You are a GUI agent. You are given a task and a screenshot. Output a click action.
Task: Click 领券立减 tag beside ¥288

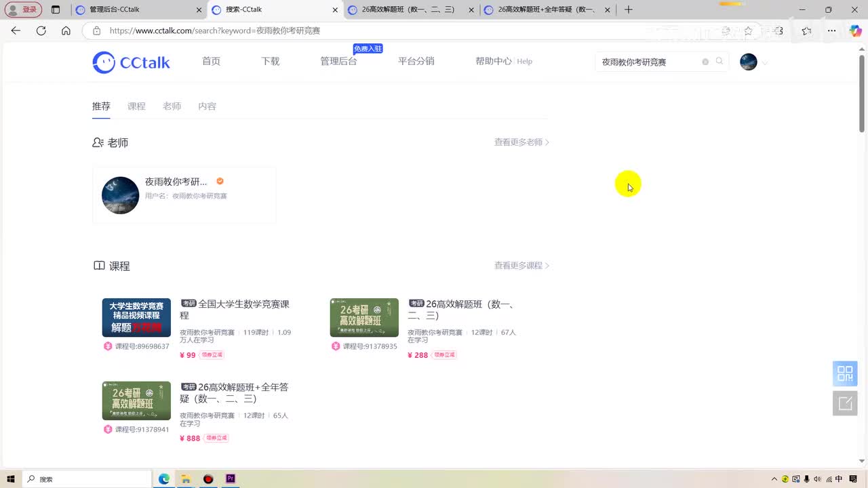pos(444,355)
